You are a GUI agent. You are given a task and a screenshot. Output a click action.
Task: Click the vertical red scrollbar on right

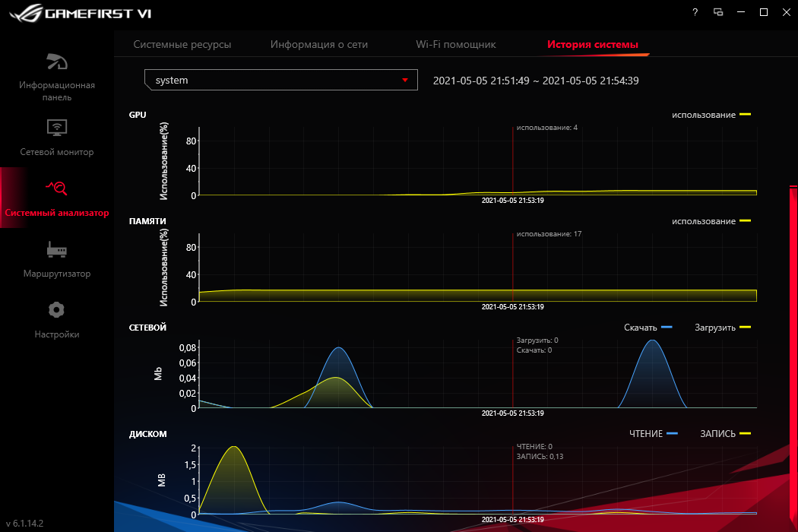tap(793, 356)
